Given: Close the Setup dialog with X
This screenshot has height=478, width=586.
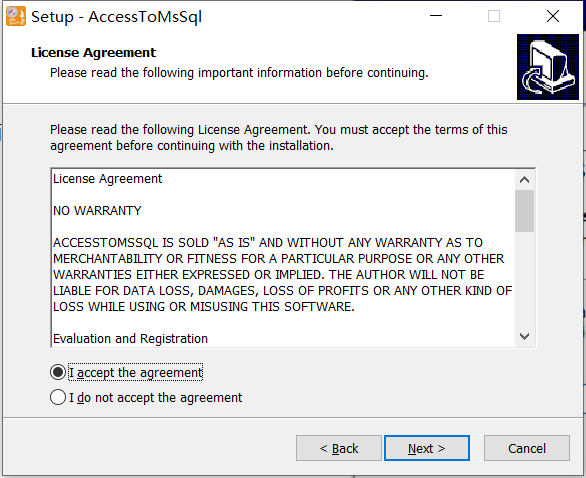Looking at the screenshot, I should tap(553, 16).
